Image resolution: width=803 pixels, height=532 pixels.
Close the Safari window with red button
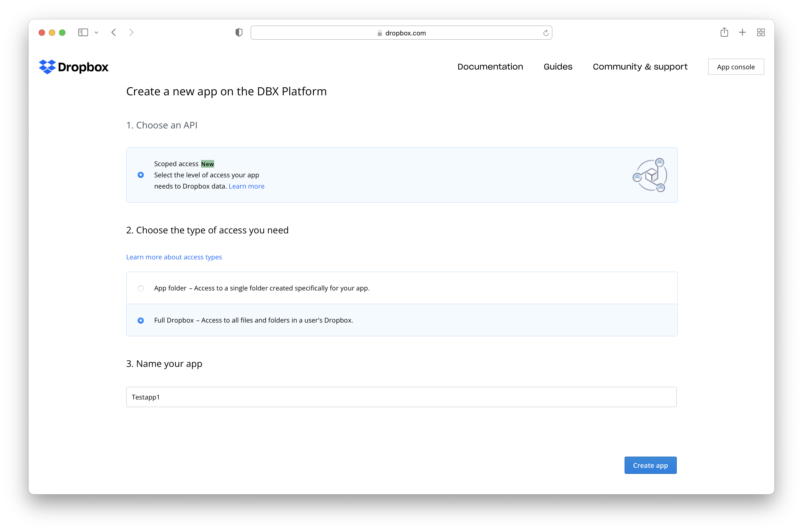point(42,33)
